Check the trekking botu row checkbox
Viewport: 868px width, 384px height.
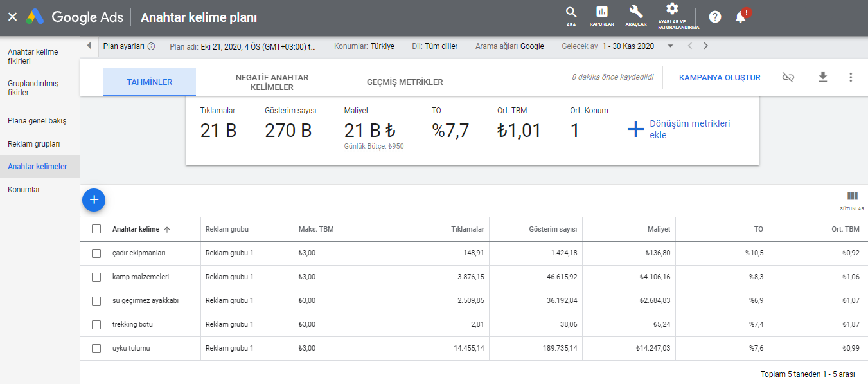(96, 325)
